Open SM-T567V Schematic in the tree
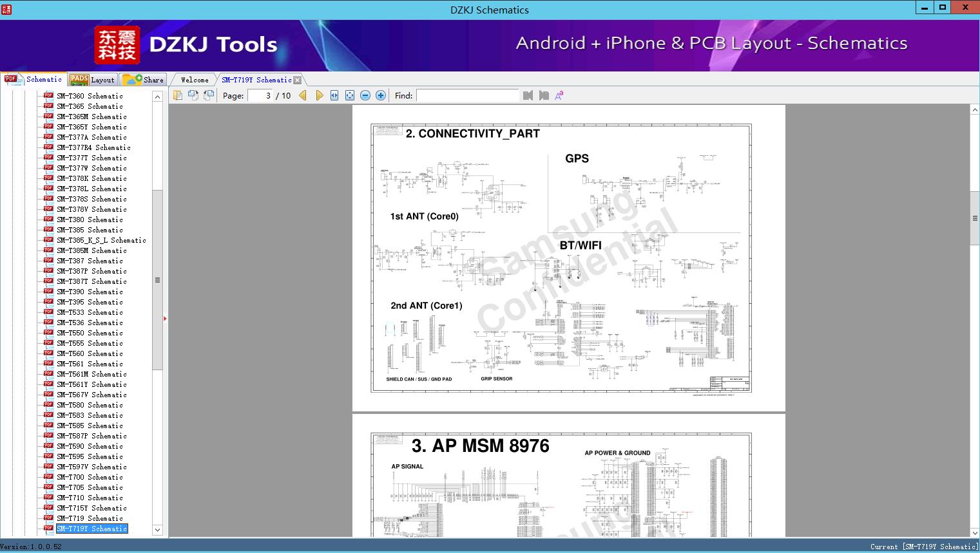This screenshot has height=553, width=980. [91, 395]
